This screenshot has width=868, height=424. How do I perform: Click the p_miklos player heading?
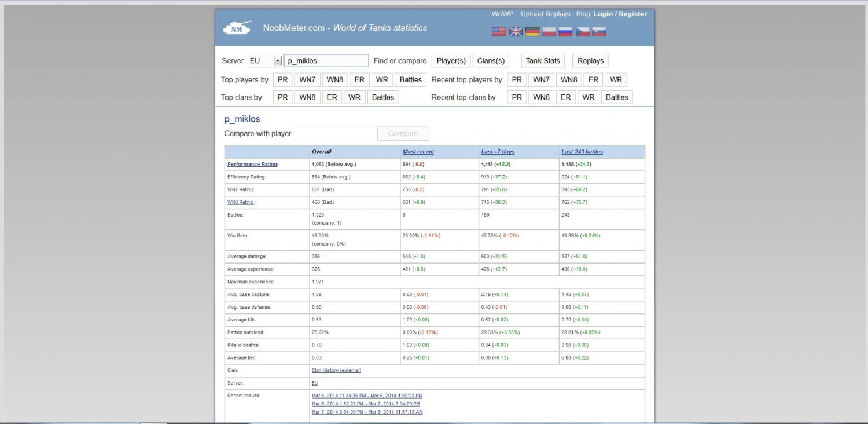coord(242,119)
